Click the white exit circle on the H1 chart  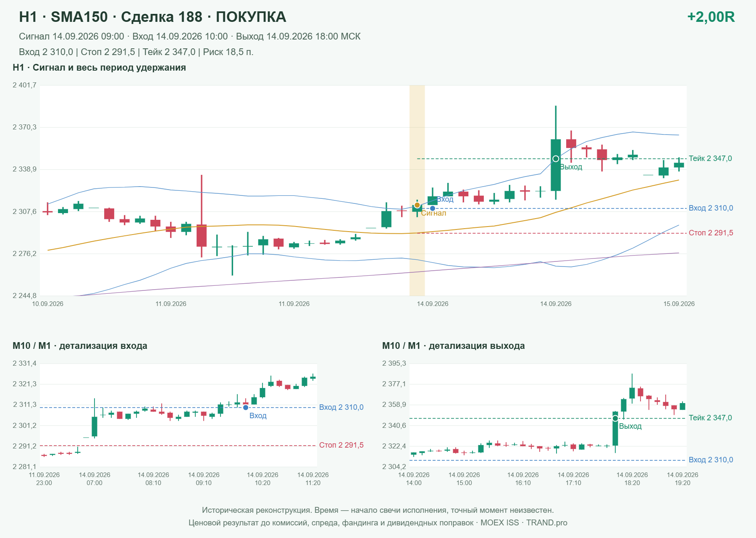556,159
